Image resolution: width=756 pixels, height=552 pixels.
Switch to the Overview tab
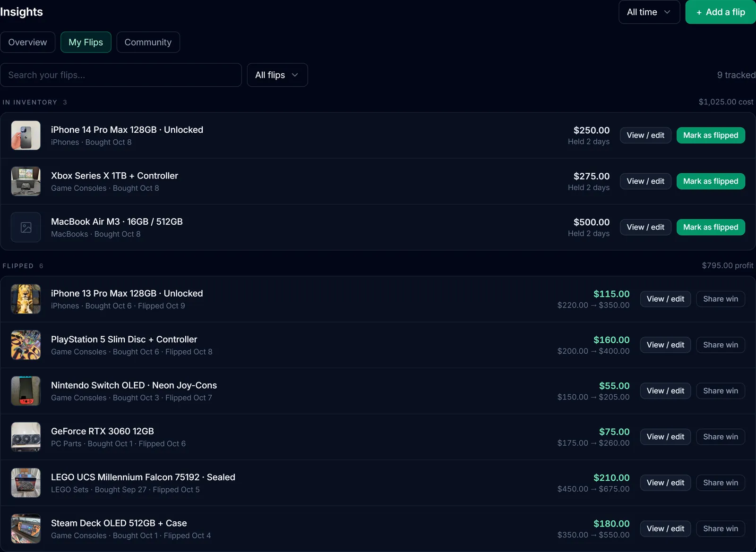pyautogui.click(x=27, y=42)
